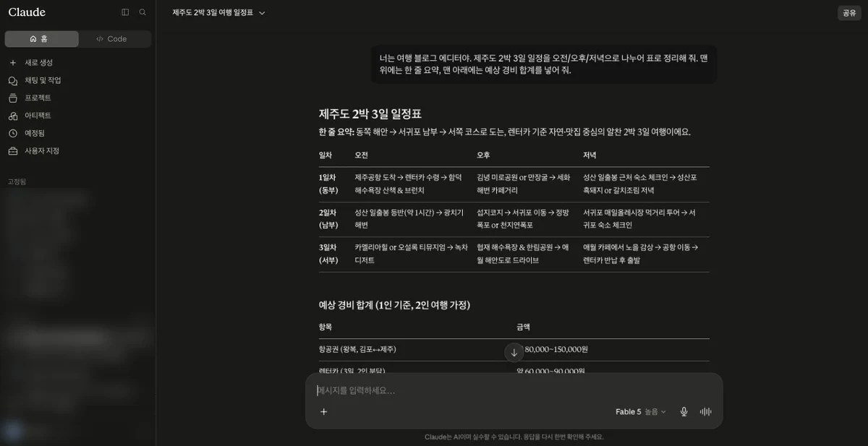The width and height of the screenshot is (868, 446).
Task: Click the cell starting 서귀포 매일올레시장
Action: [639, 219]
